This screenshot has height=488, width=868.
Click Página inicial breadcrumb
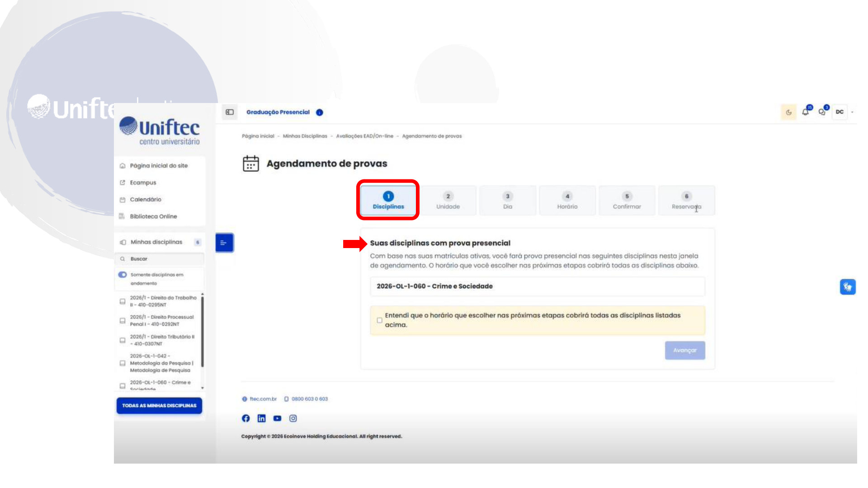[x=258, y=136]
